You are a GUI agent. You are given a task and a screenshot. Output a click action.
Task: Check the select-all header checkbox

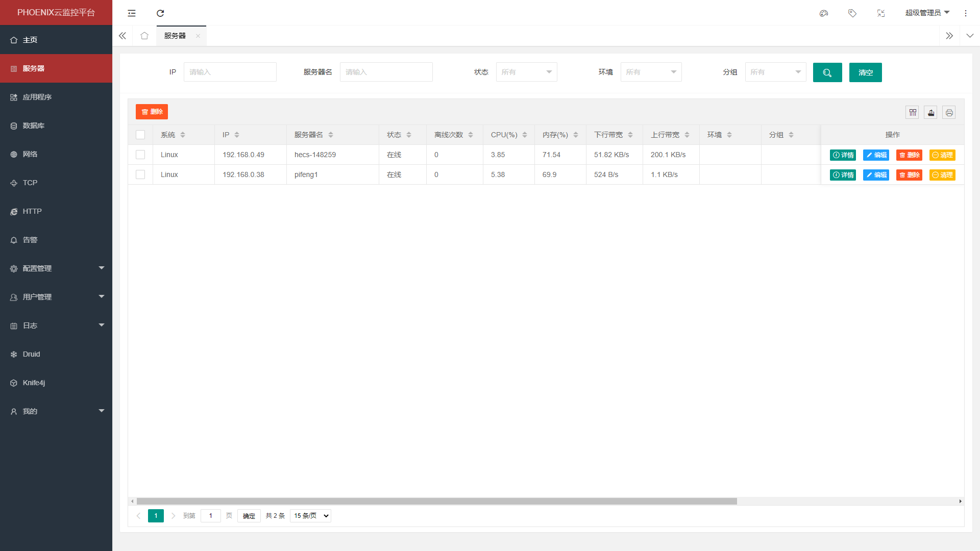click(140, 135)
